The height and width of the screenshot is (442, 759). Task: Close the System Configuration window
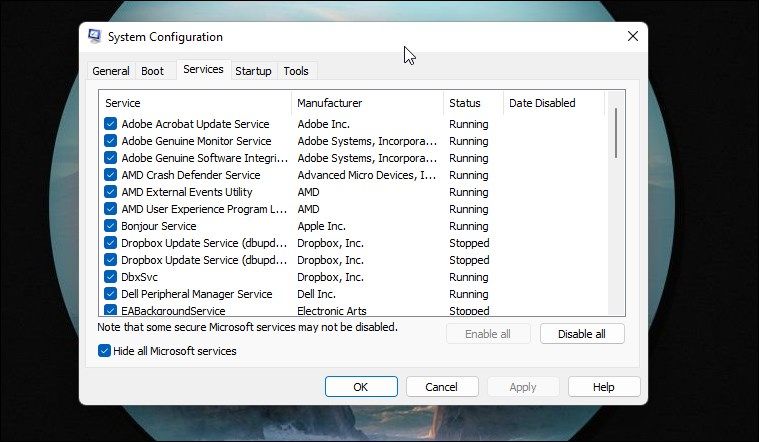[632, 36]
